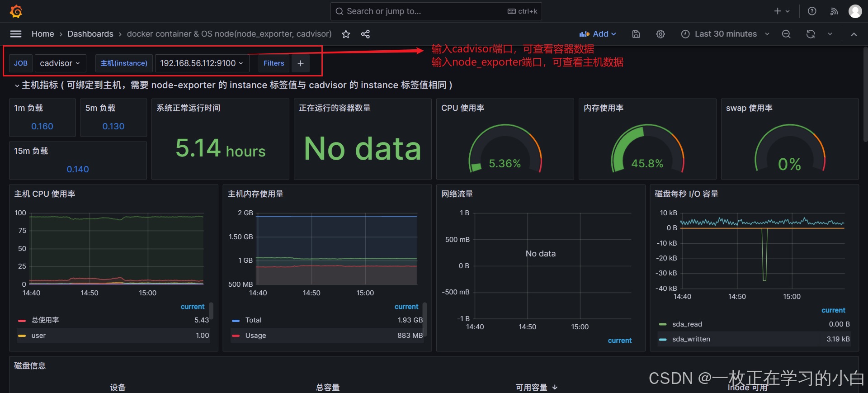The width and height of the screenshot is (868, 393).
Task: Sort network legend by current column
Action: click(620, 341)
